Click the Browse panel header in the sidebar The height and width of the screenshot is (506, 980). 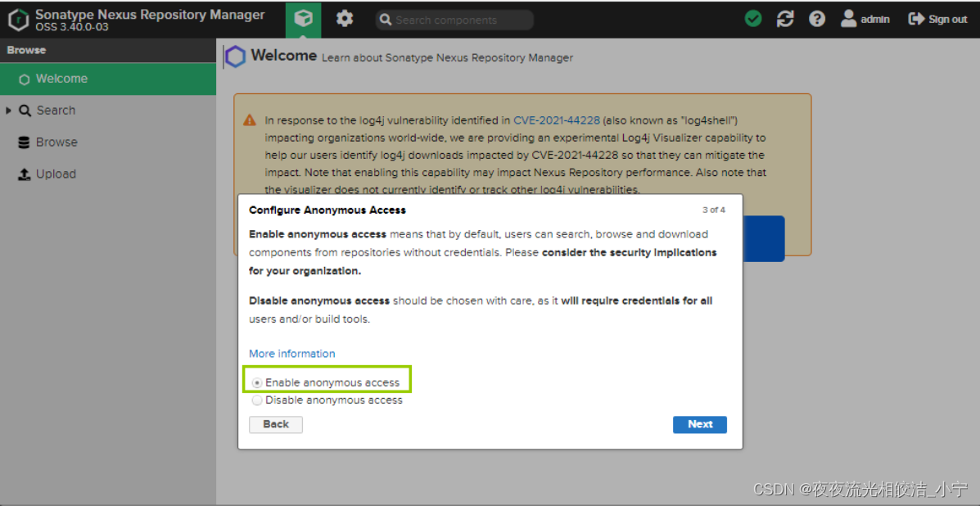pos(108,50)
